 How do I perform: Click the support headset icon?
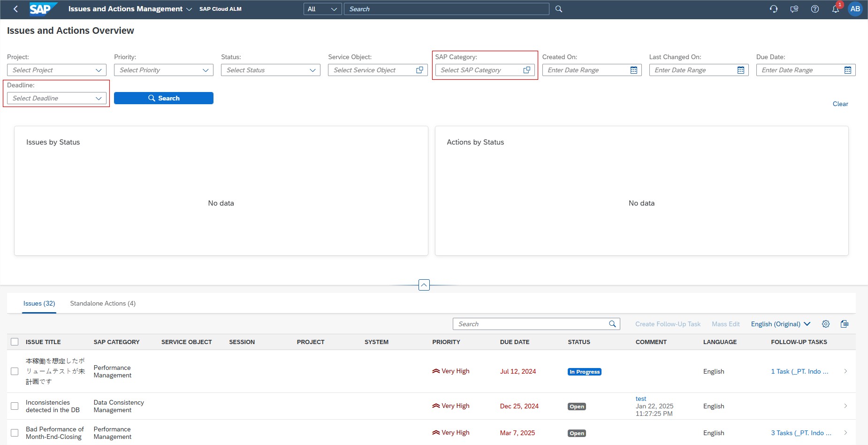click(774, 9)
